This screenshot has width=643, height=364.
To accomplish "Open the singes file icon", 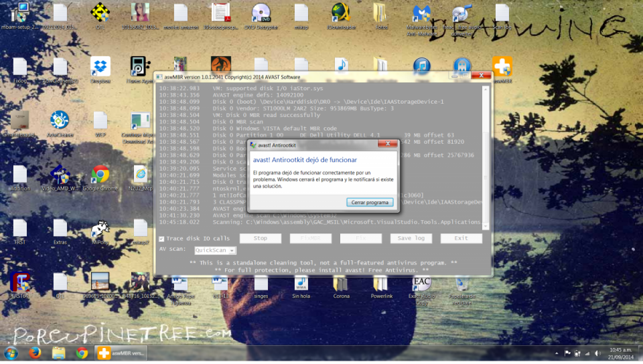I will (261, 286).
